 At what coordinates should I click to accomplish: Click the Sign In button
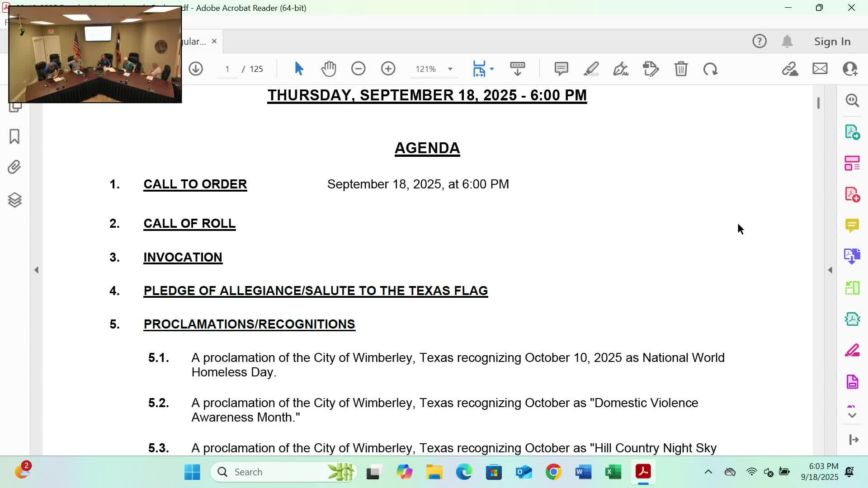click(832, 41)
